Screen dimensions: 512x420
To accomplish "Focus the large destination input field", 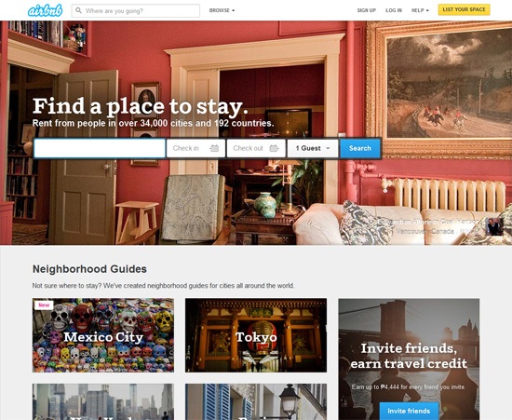I will tap(100, 148).
